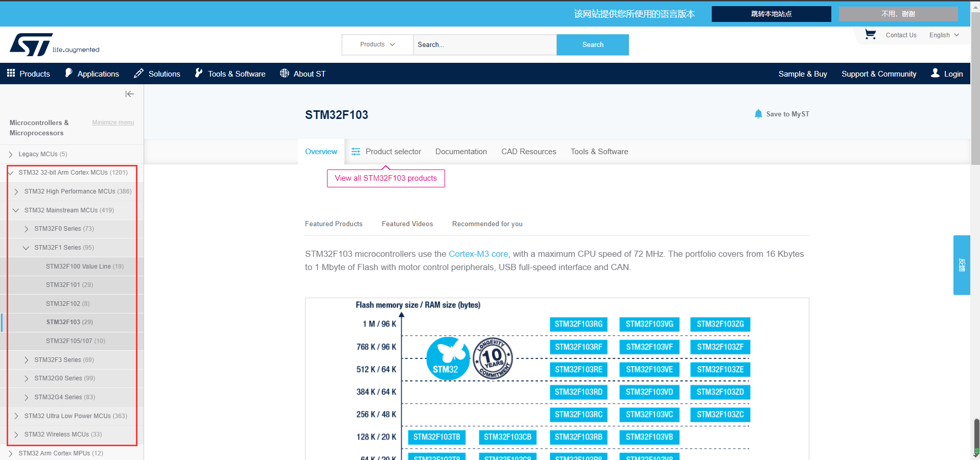
Task: Click the Login user icon
Action: point(935,73)
